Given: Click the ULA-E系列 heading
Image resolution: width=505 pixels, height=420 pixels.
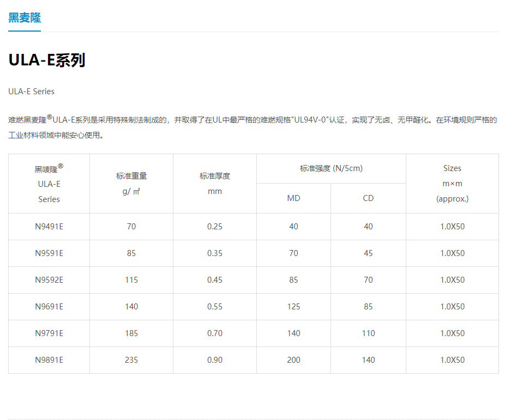Looking at the screenshot, I should [47, 60].
